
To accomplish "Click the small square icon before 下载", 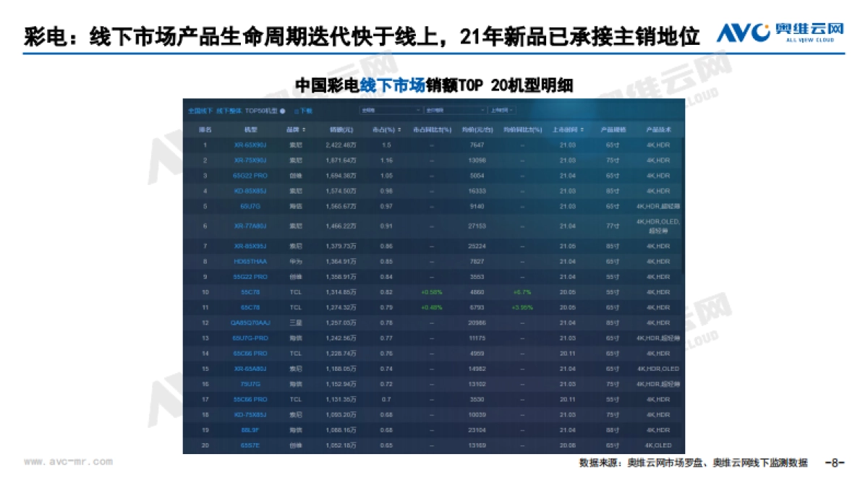I will [x=295, y=110].
